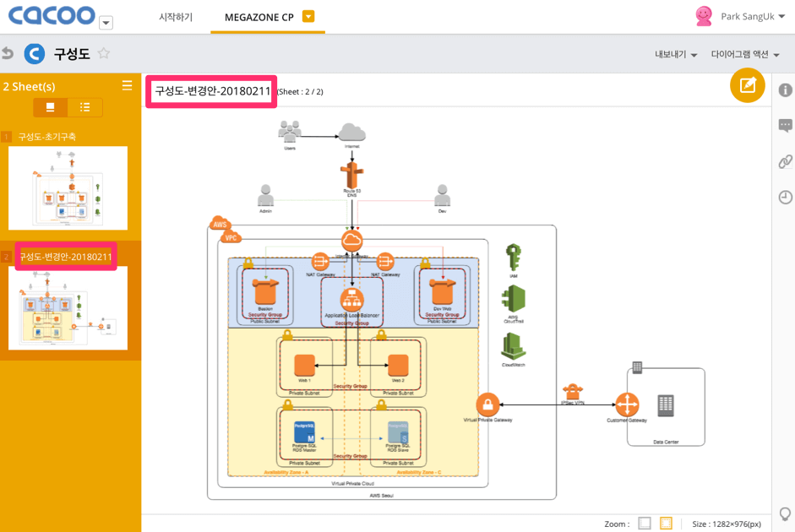
Task: Go to the 시작하기 tab
Action: [x=176, y=17]
